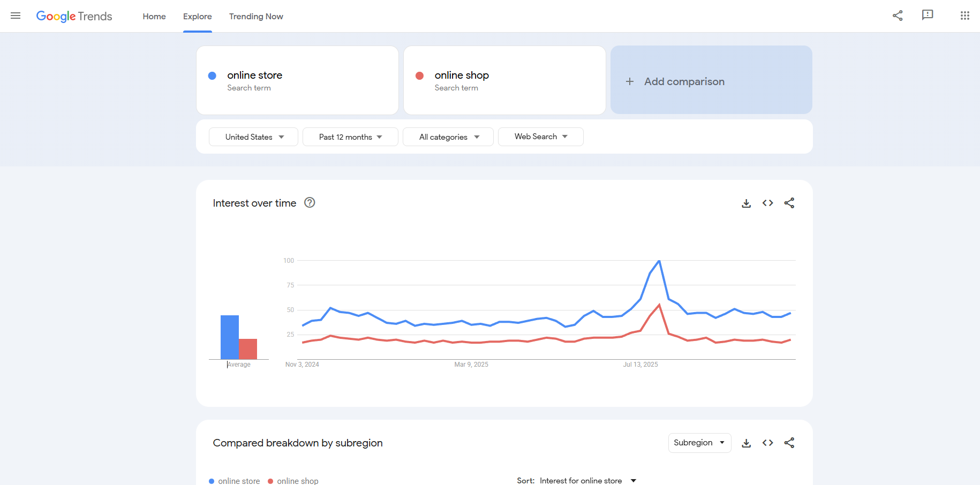Click the Add comparison card
The image size is (980, 485).
coord(711,80)
